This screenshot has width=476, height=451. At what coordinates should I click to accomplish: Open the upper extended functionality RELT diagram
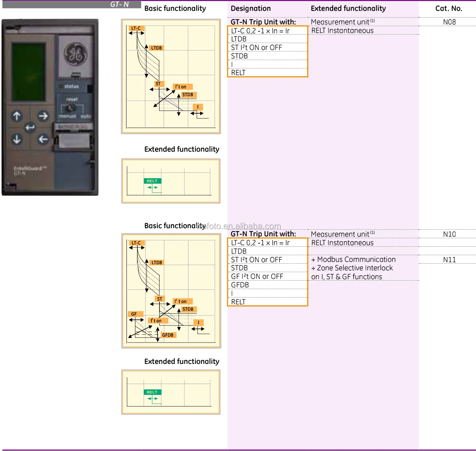(x=171, y=181)
